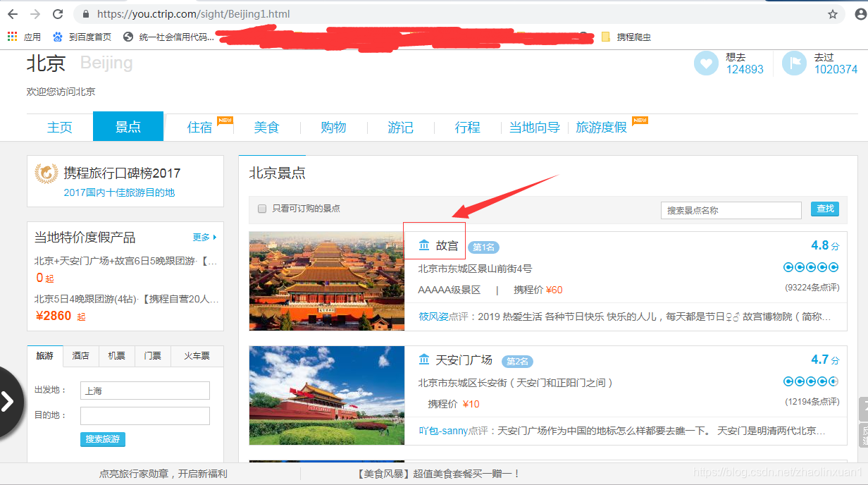Open the 美食 tab
Image resolution: width=868 pixels, height=485 pixels.
click(x=267, y=128)
